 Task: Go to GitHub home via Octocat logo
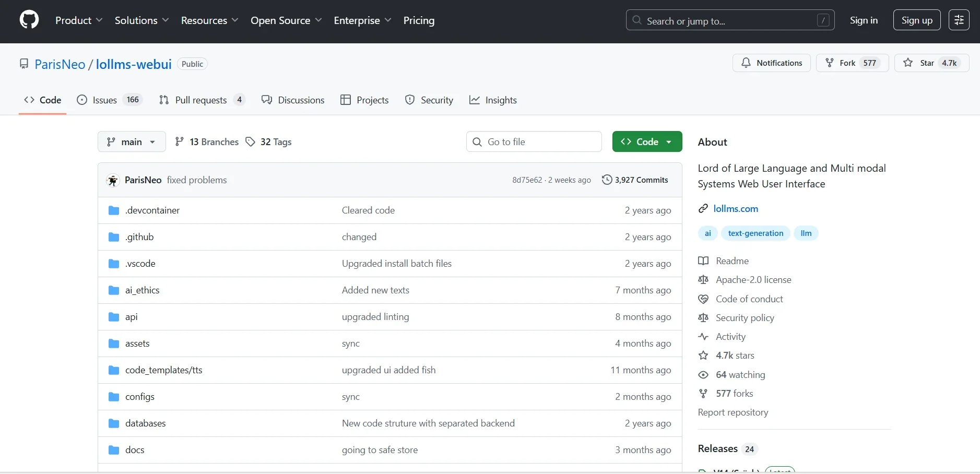click(x=29, y=20)
